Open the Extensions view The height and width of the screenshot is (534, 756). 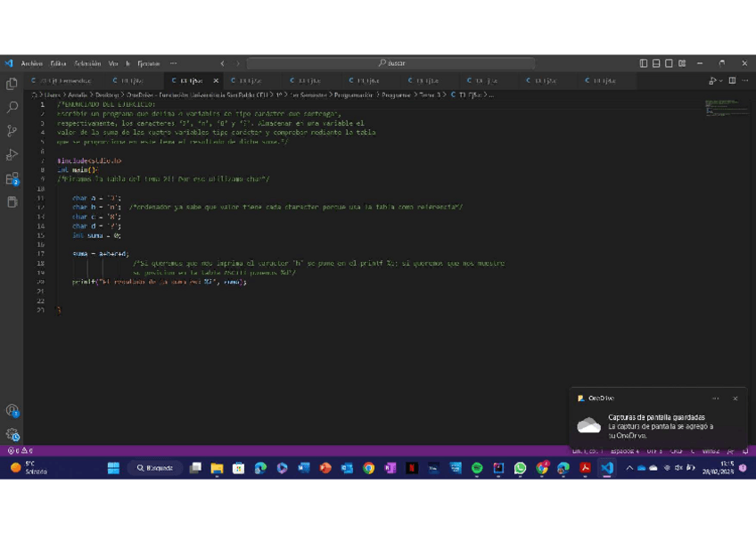(x=12, y=179)
